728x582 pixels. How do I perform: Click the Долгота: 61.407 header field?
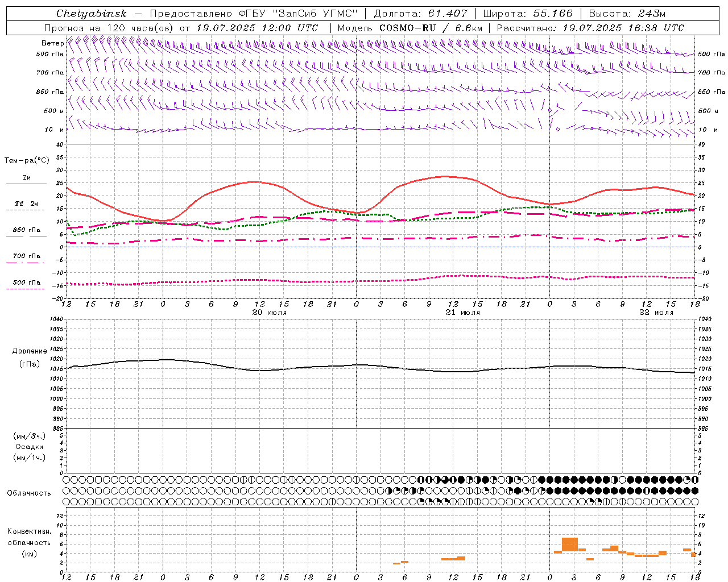click(x=421, y=14)
